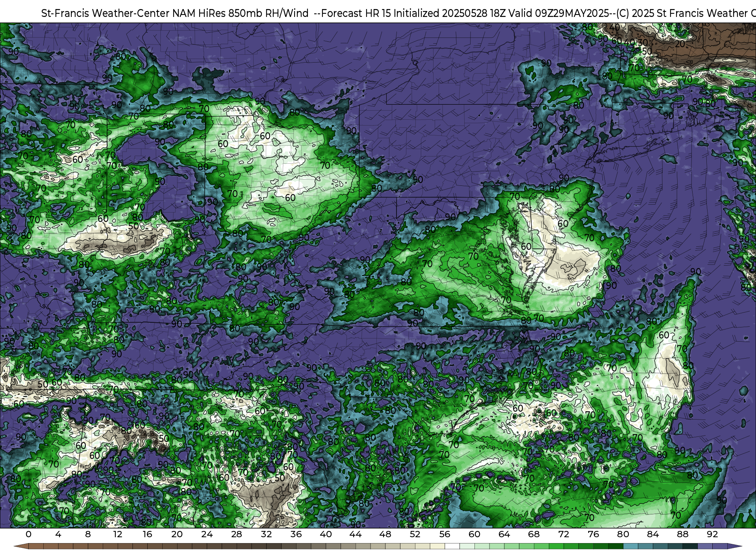The width and height of the screenshot is (756, 551).
Task: Click colorbar scale label "92"
Action: [x=712, y=534]
